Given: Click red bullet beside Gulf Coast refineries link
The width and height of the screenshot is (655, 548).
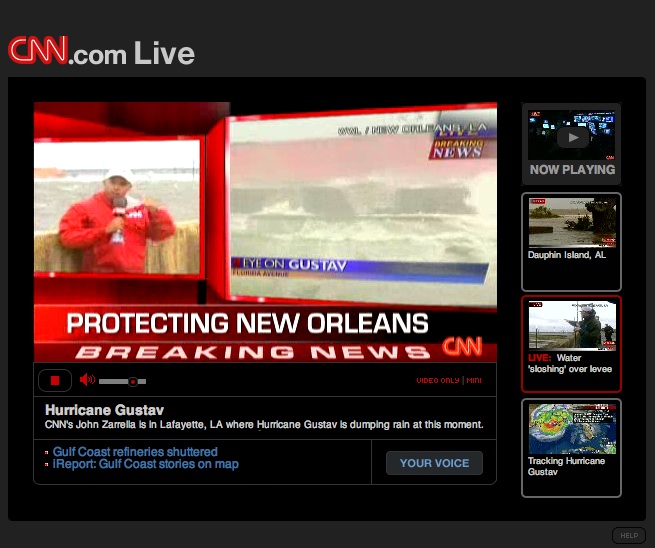Looking at the screenshot, I should [x=47, y=453].
